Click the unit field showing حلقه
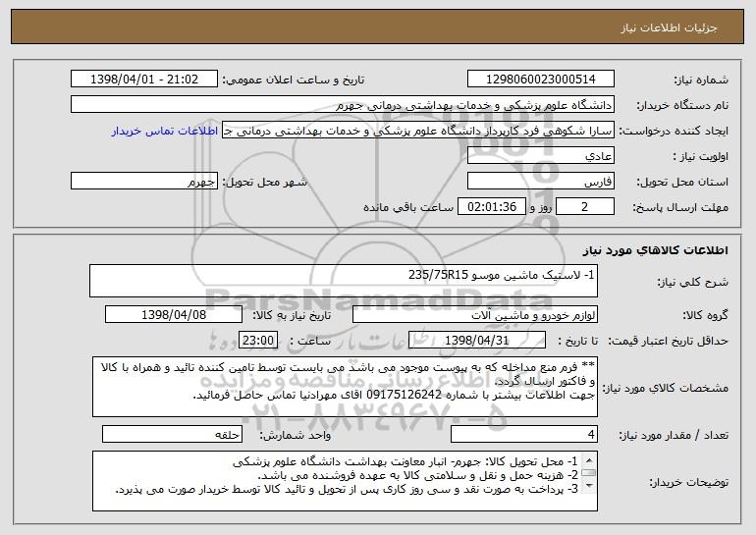This screenshot has height=535, width=756. point(172,434)
